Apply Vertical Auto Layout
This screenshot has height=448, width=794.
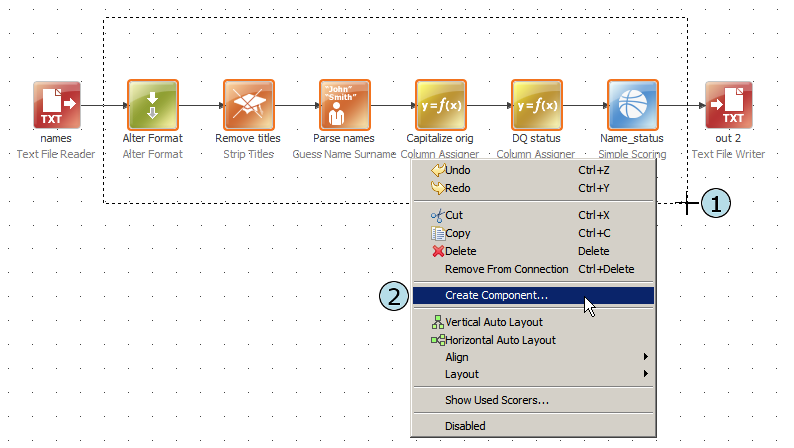pos(494,322)
